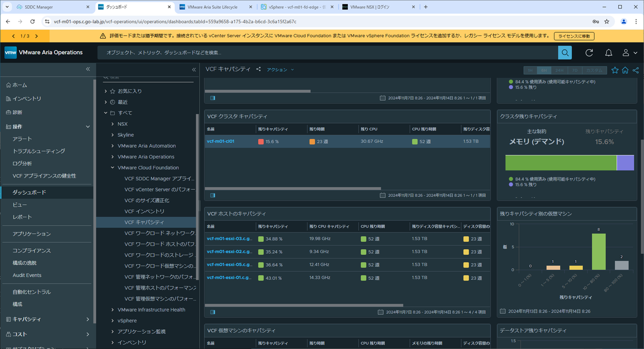This screenshot has height=349, width=644.
Task: Collapse VMware Cloud Foundation node
Action: pos(112,168)
